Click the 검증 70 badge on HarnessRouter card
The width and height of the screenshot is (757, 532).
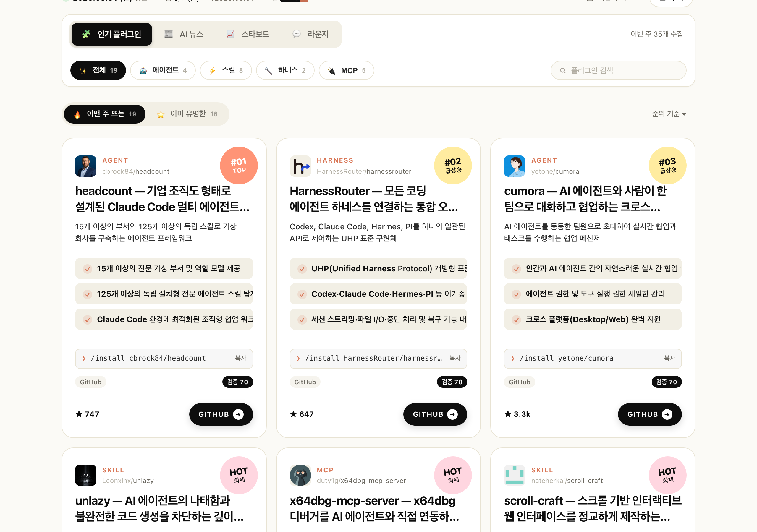[452, 382]
